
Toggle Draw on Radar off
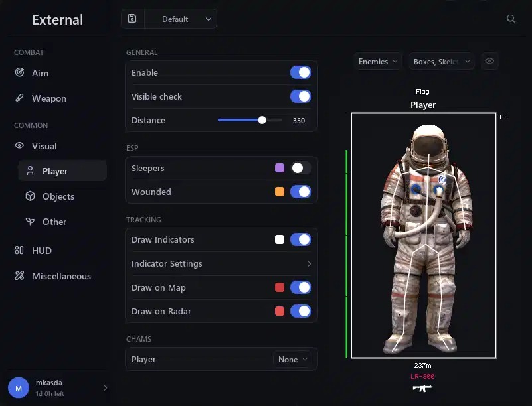[x=300, y=312]
